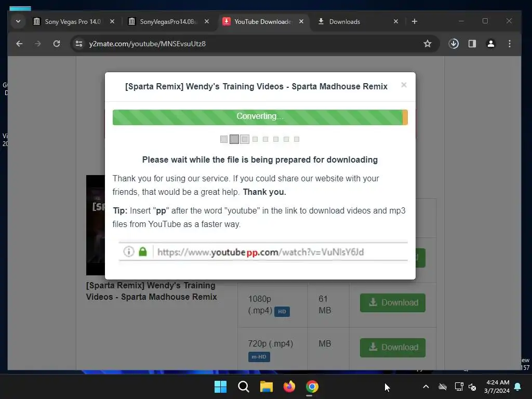
Task: Switch to the Sony Vegas Pro 14.0 tab
Action: tap(74, 22)
